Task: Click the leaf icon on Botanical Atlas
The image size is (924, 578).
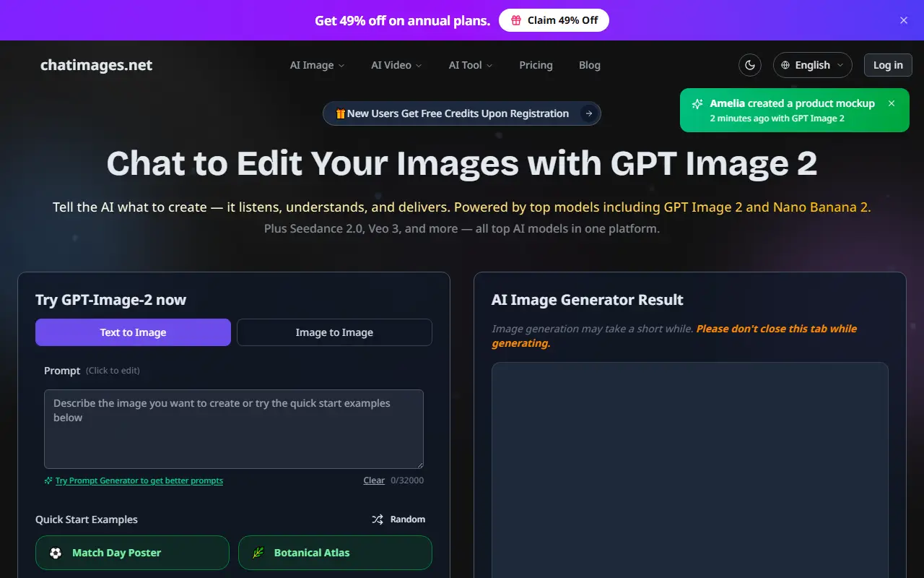Action: (258, 553)
